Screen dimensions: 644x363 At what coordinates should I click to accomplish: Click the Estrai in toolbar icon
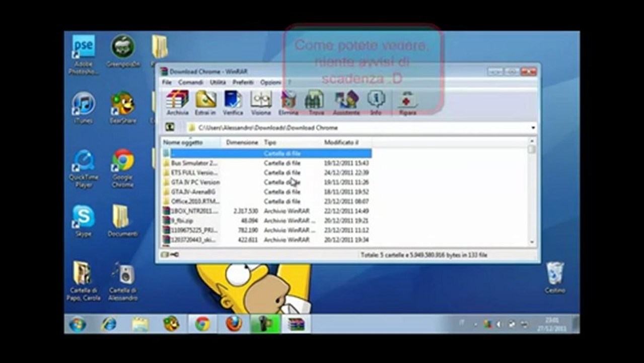[205, 103]
